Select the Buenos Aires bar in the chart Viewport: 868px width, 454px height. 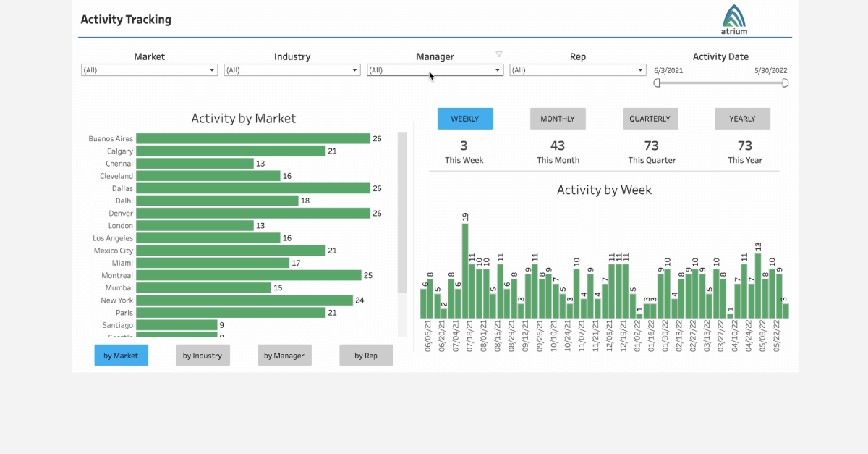pos(253,138)
